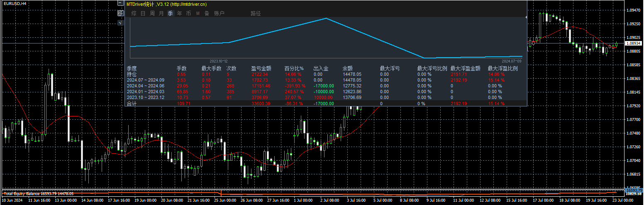
Task: Click profit value 8917.17
Action: pyautogui.click(x=259, y=92)
